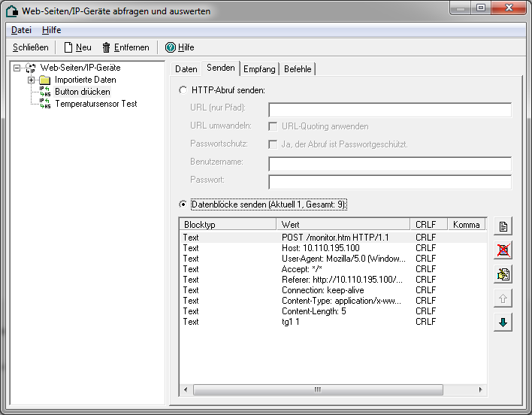Image resolution: width=532 pixels, height=415 pixels.
Task: Click the Web-Seiten/IP-Geräte root tree icon
Action: (31, 68)
